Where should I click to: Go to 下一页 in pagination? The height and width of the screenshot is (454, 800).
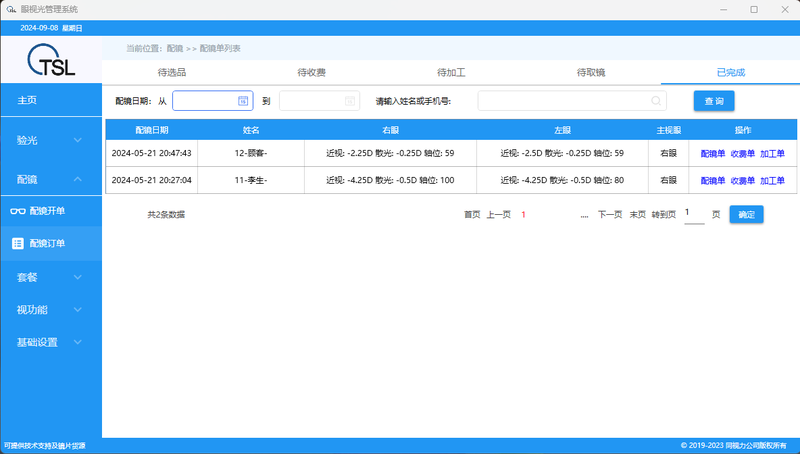610,215
